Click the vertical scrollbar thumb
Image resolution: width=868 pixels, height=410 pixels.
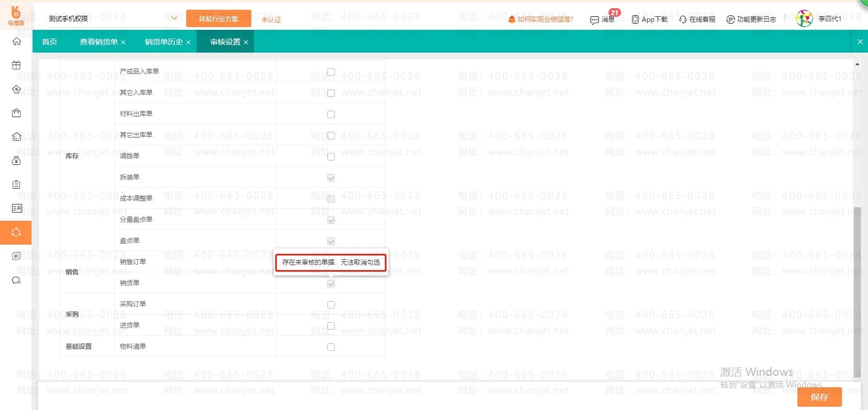click(x=857, y=292)
